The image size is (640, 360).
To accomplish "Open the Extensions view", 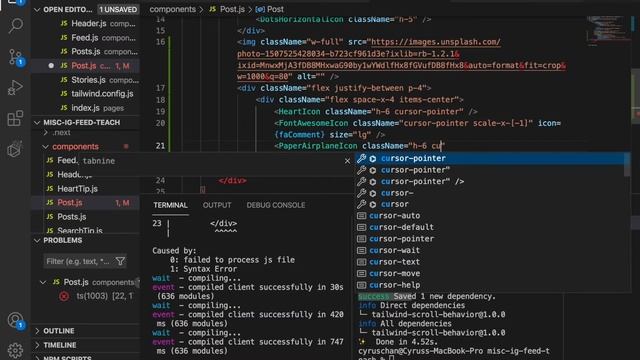I will pyautogui.click(x=15, y=118).
